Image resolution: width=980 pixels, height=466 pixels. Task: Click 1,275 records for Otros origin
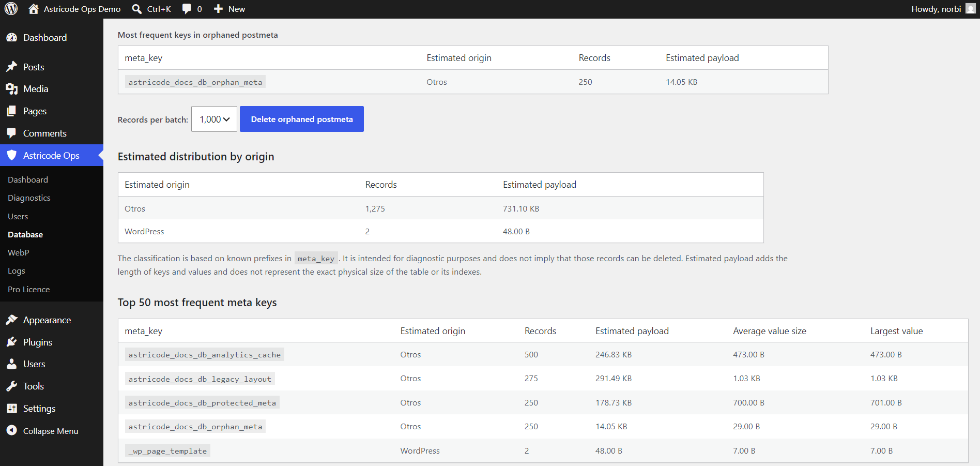375,208
